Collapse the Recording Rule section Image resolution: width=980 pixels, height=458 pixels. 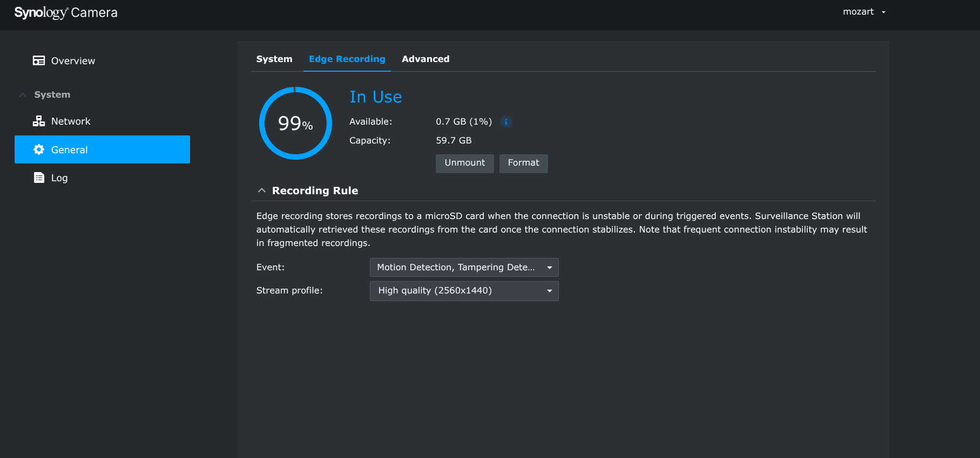[x=262, y=190]
